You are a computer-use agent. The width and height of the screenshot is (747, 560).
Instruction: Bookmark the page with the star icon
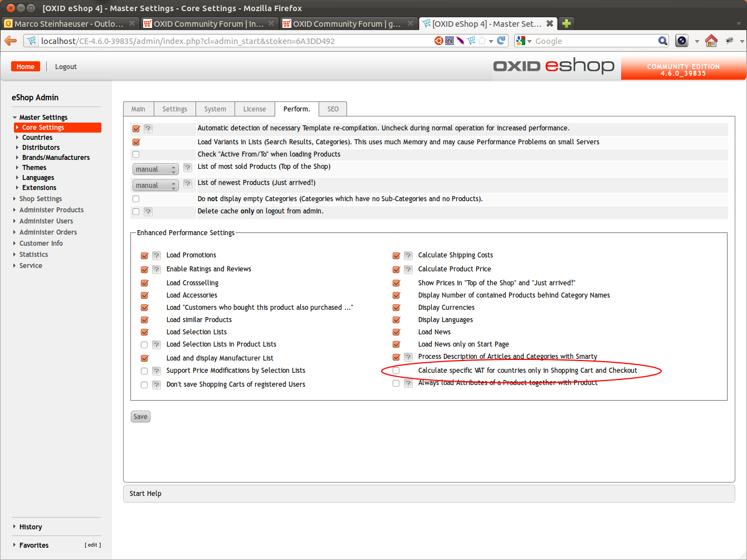click(x=482, y=41)
